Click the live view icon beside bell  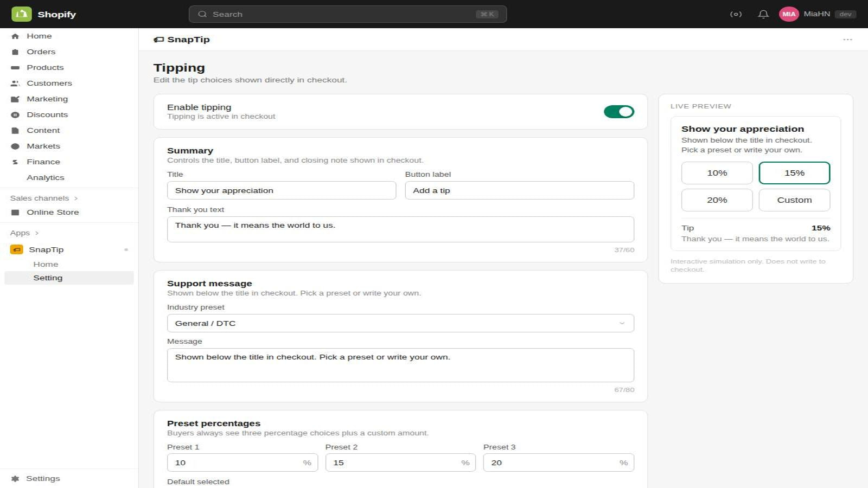[736, 14]
